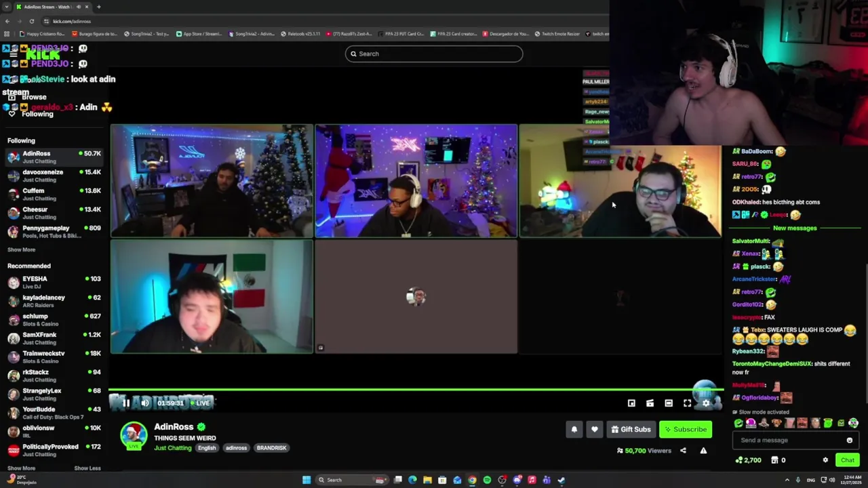This screenshot has width=868, height=488.
Task: Toggle follow heart button for AdinRoss
Action: 595,429
